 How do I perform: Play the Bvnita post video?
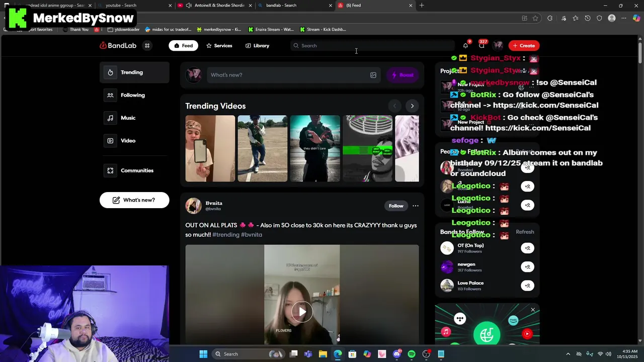coord(302,312)
